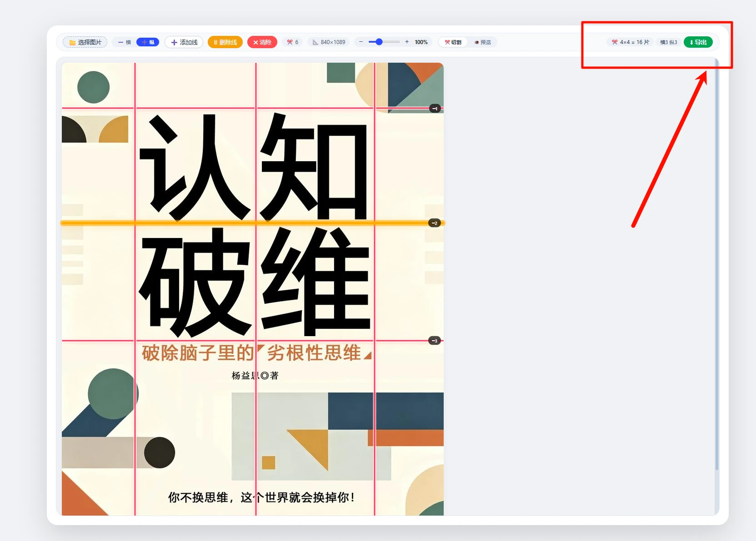
Task: Click horizontal cut line marker 1
Action: click(x=435, y=109)
